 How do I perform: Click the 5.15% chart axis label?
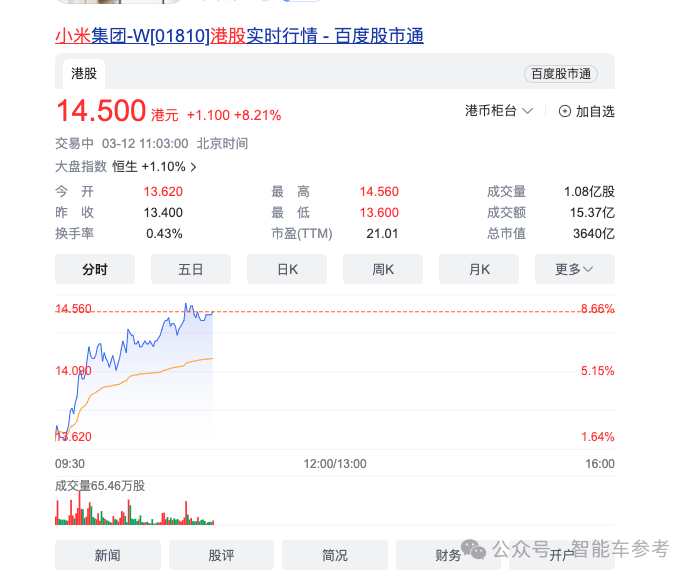598,371
